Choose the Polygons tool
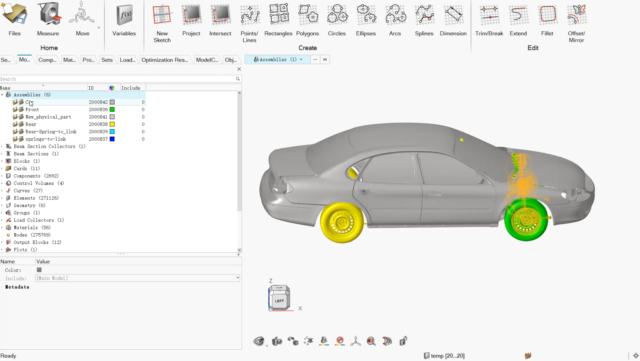640x361 pixels. point(307,19)
